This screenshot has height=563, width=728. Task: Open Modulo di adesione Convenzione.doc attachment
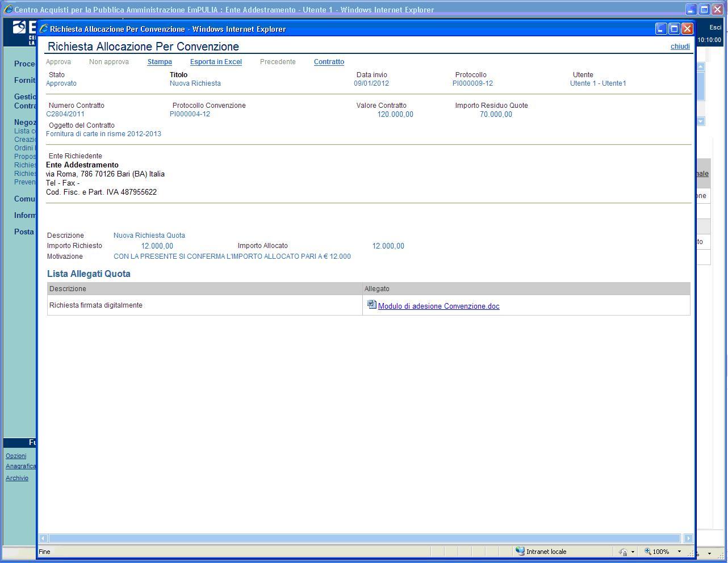tap(439, 306)
